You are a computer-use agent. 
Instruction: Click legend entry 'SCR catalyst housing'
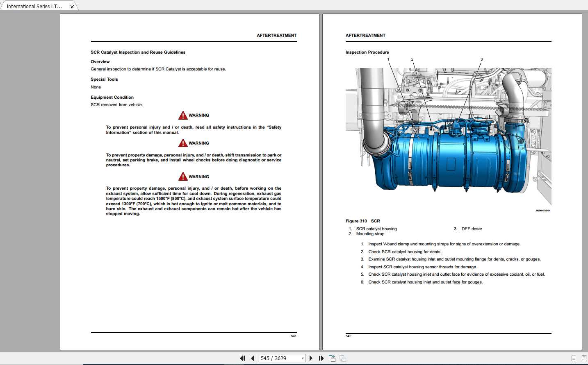(376, 229)
